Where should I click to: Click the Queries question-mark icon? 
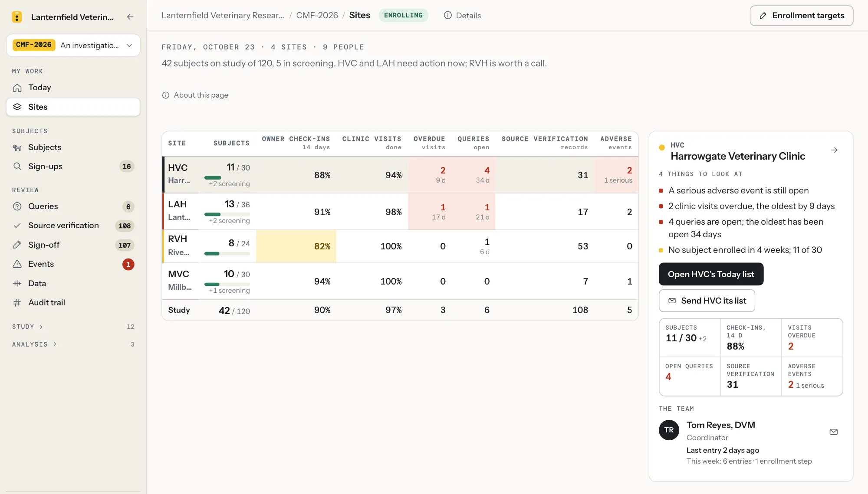click(17, 206)
